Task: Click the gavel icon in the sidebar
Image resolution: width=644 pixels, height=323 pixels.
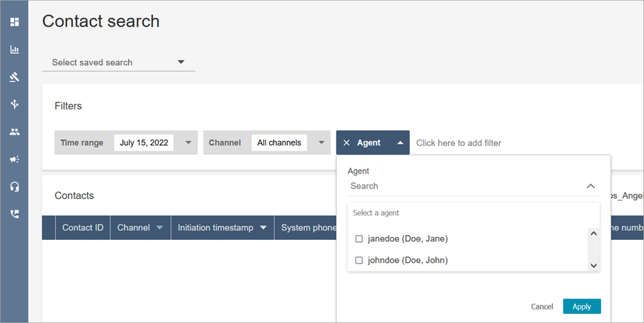Action: (x=14, y=77)
